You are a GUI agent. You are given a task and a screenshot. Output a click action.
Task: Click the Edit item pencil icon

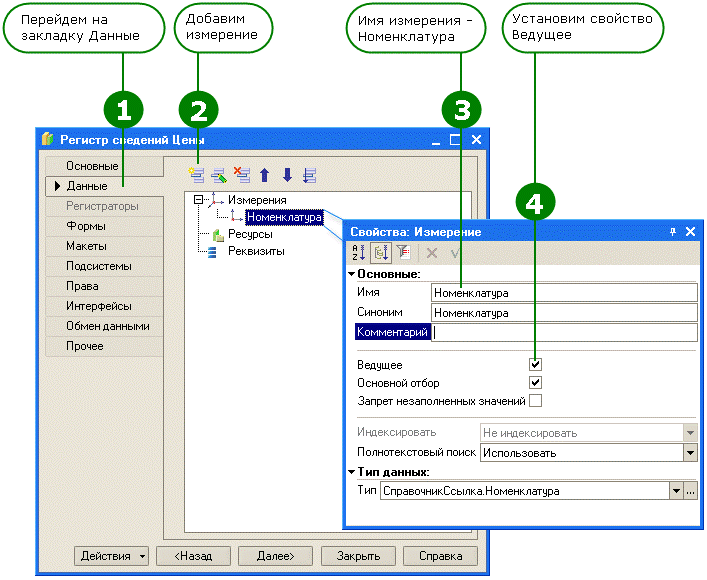tap(219, 175)
